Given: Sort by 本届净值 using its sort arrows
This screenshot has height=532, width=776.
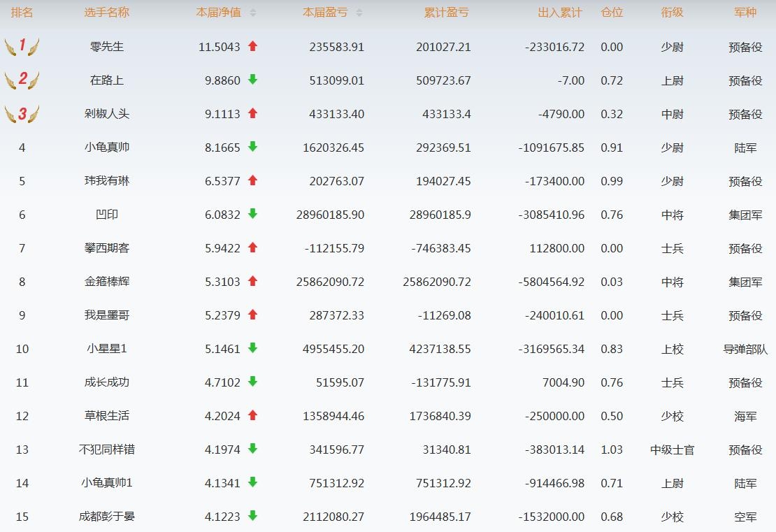Looking at the screenshot, I should tap(253, 13).
